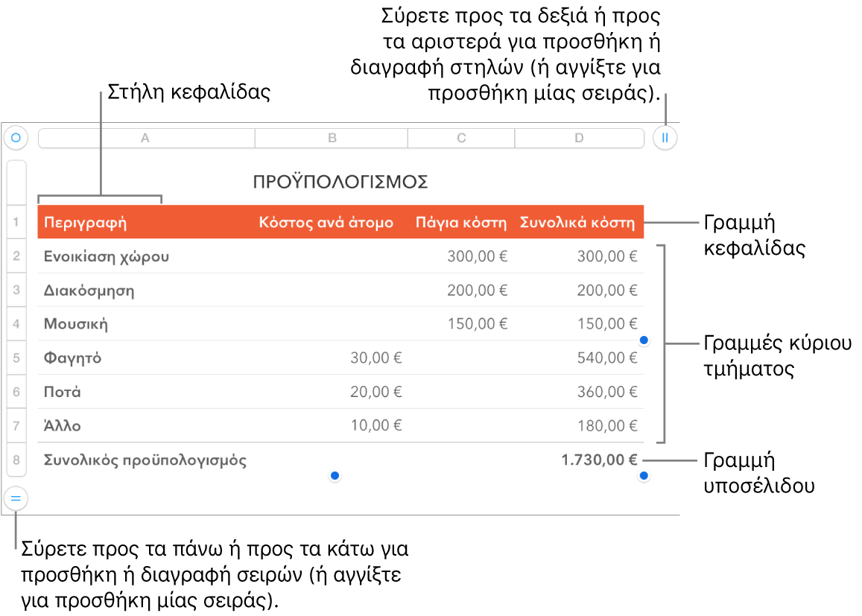Select row 4 number tab

[16, 324]
